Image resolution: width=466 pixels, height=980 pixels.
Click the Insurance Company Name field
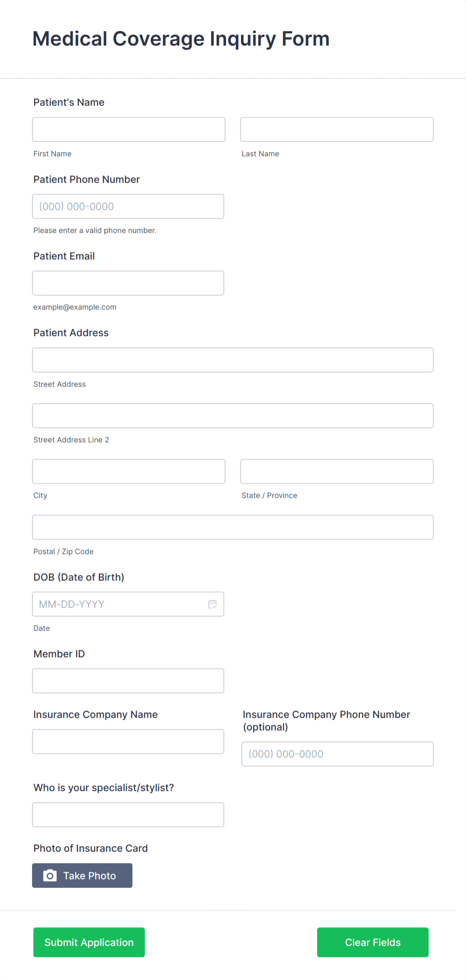[x=128, y=741]
